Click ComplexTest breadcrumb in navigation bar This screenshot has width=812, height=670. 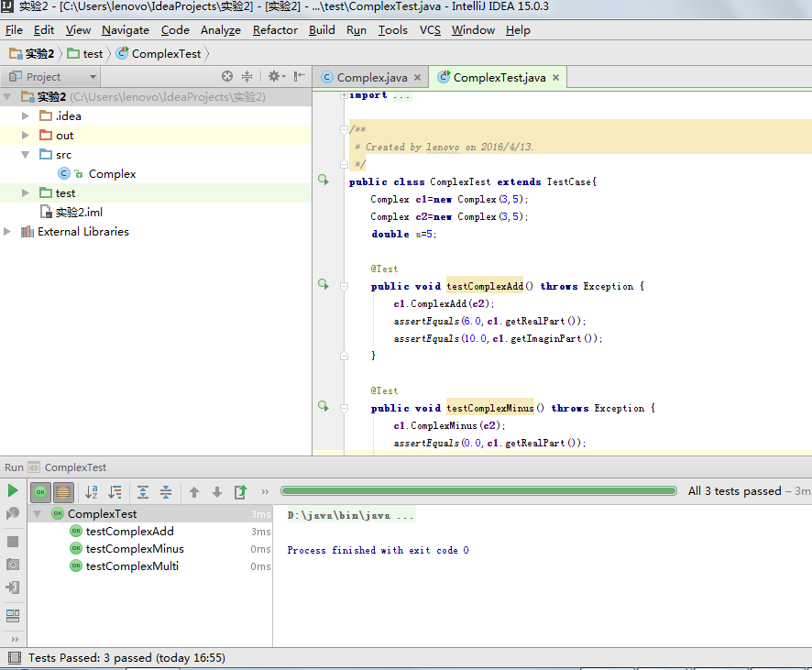pos(159,54)
